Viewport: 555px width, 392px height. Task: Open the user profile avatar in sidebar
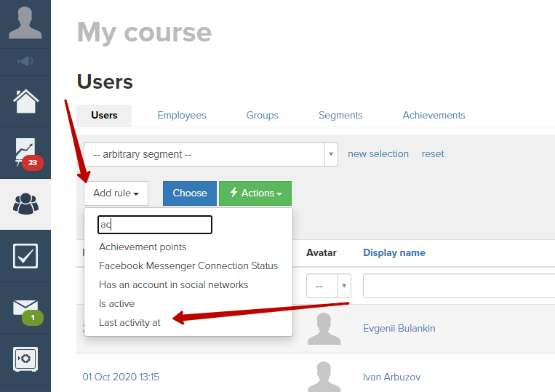[25, 23]
